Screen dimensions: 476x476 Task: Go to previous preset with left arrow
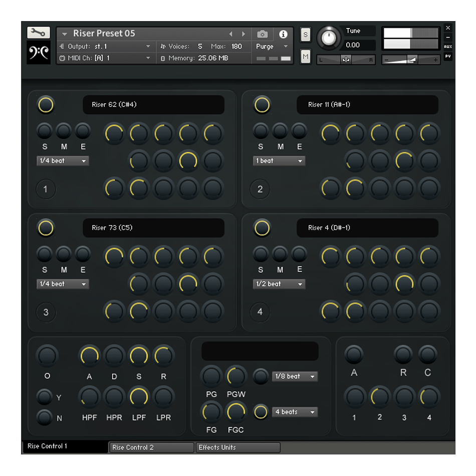point(230,34)
